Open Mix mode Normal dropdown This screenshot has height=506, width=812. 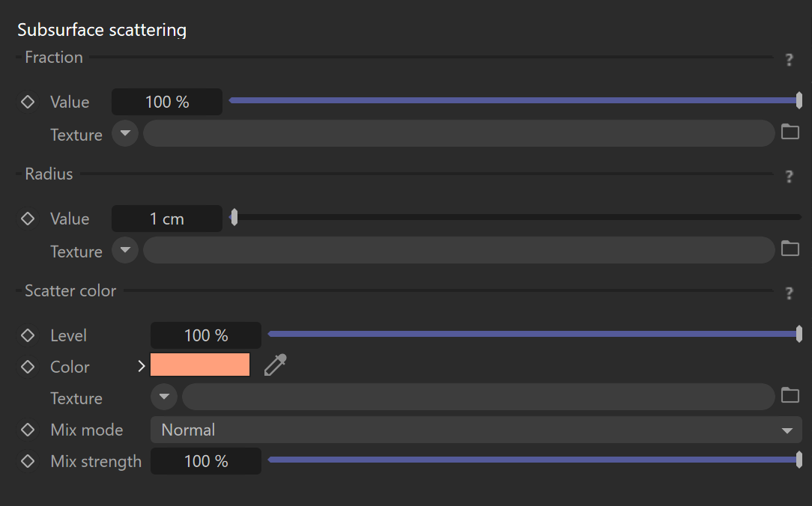(x=476, y=430)
